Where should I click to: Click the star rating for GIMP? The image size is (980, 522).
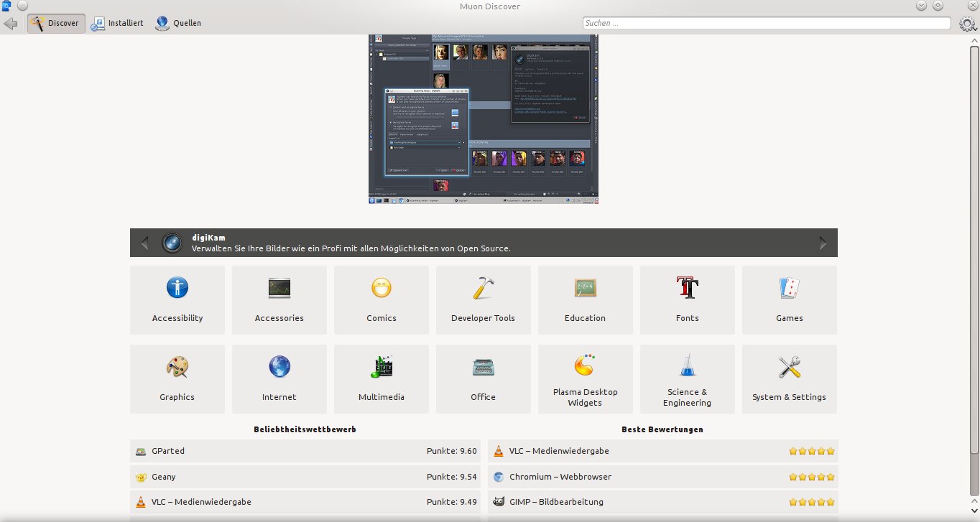click(x=812, y=502)
